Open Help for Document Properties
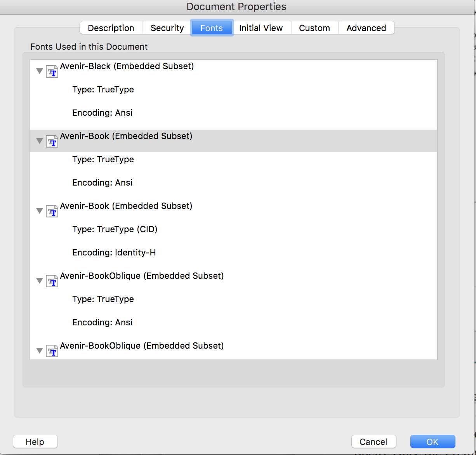This screenshot has height=455, width=476. point(35,442)
